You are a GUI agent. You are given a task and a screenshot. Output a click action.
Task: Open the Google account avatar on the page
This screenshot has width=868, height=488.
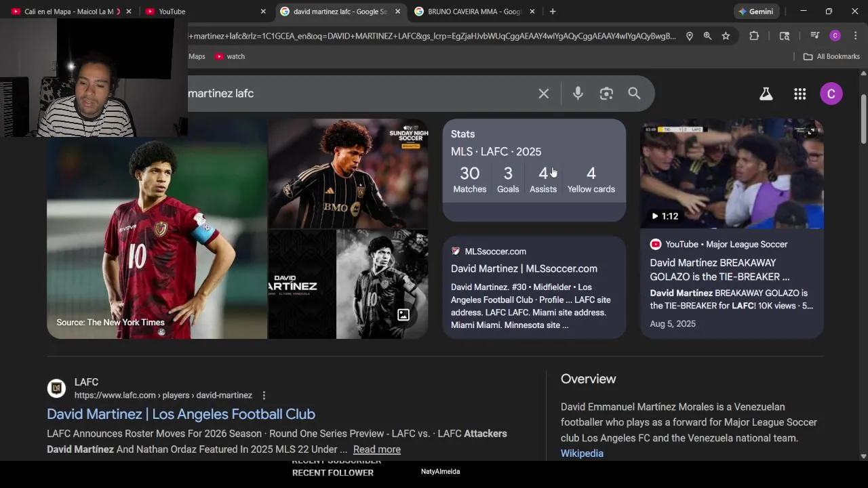[831, 94]
